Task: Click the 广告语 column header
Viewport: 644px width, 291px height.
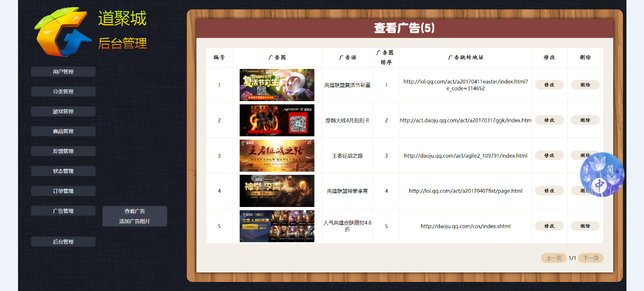Action: (x=347, y=57)
